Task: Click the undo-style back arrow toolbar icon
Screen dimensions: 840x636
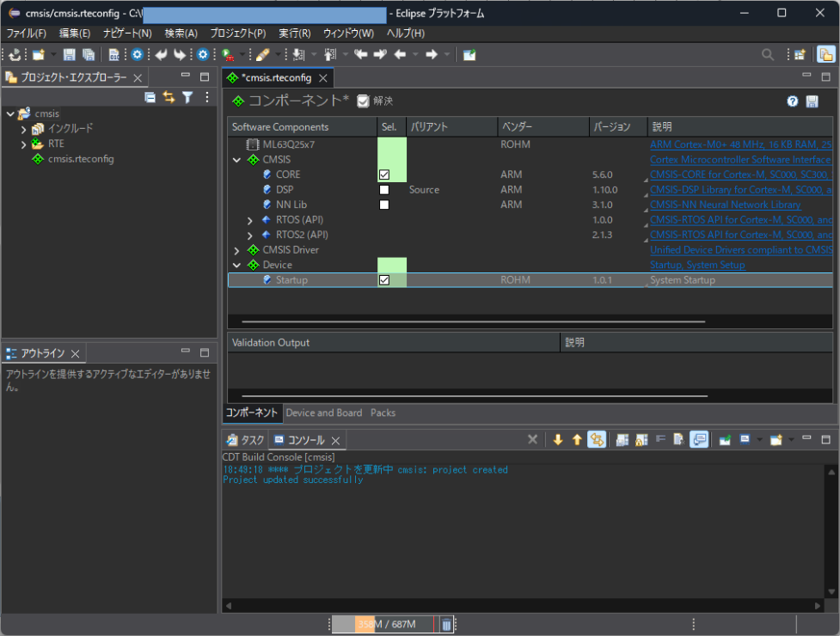Action: [161, 55]
